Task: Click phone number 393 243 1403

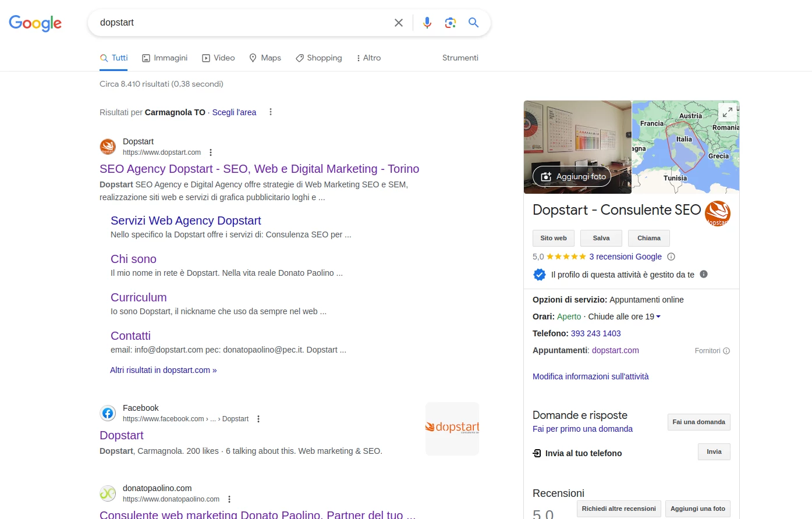Action: tap(595, 333)
